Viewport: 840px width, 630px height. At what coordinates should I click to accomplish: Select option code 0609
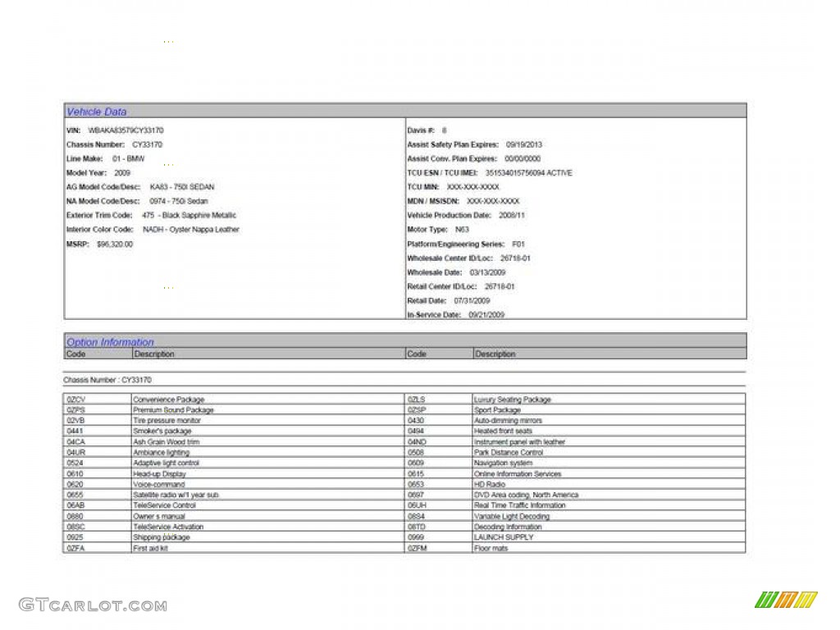pos(416,463)
